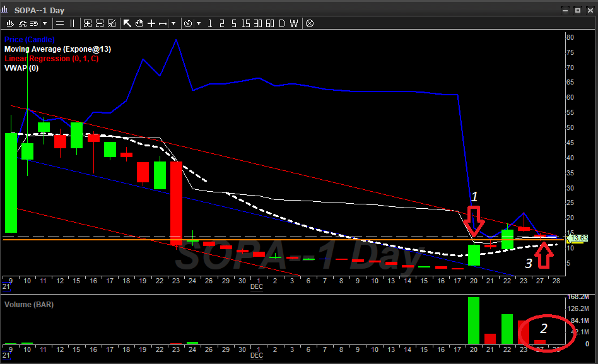Click the 13.63 current price tag
Screen dimensions: 598x364
click(578, 238)
